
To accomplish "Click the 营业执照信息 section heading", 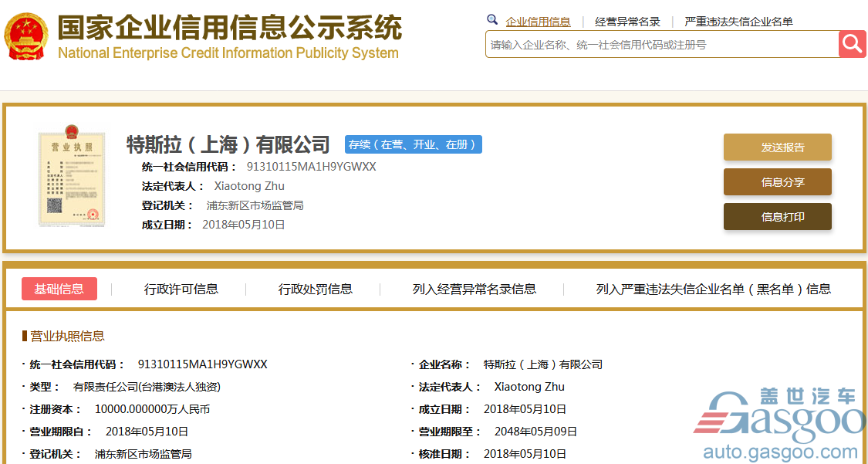I will (x=67, y=336).
